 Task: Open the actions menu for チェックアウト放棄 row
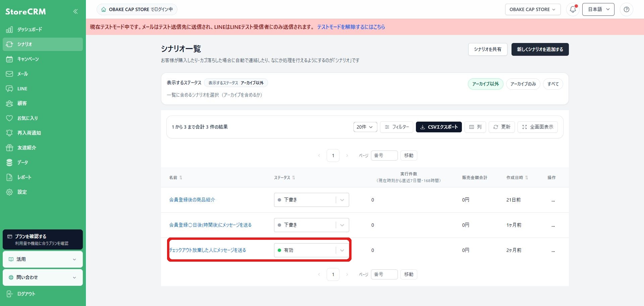(x=553, y=251)
